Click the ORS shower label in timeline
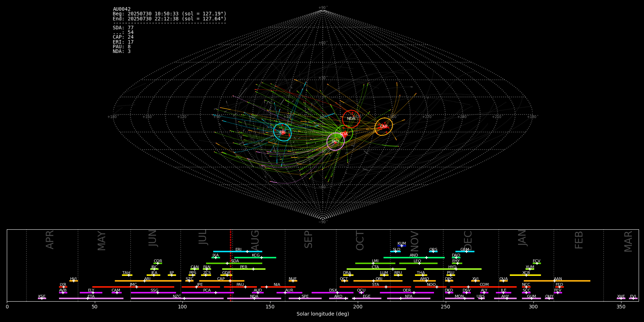This screenshot has height=322, width=644. [433, 249]
